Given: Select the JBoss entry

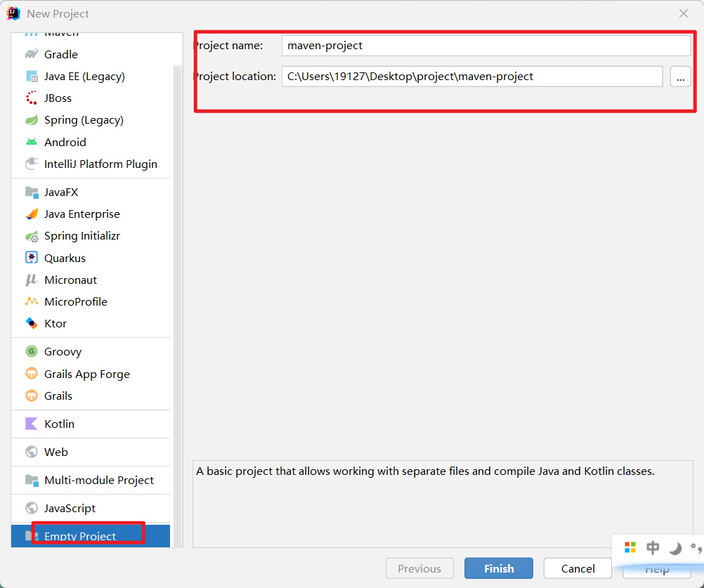Looking at the screenshot, I should [91, 98].
